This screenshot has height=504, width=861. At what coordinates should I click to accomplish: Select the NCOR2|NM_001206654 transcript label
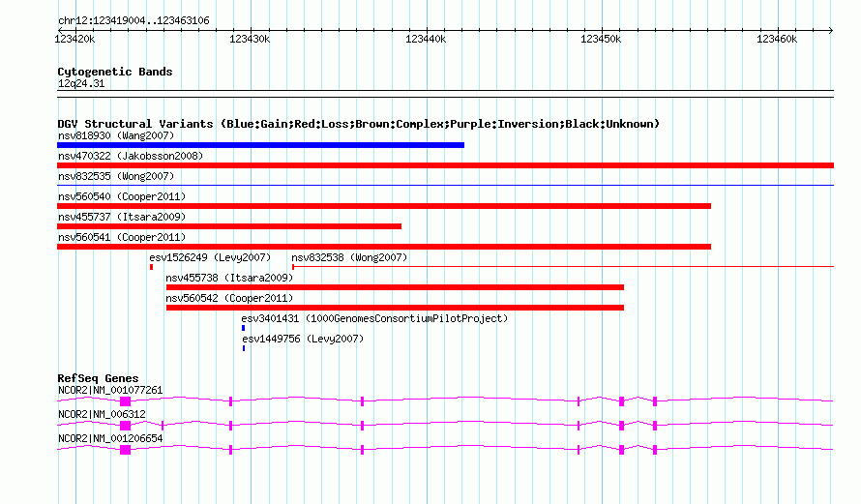click(x=110, y=438)
